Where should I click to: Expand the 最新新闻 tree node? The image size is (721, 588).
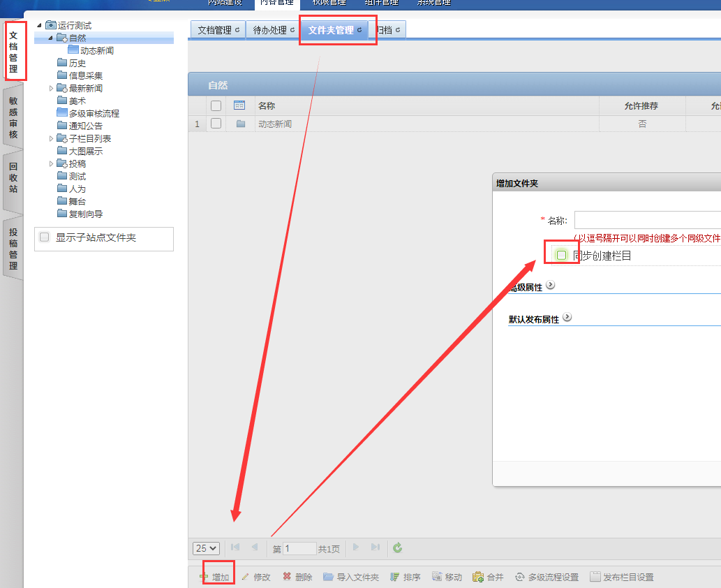51,89
